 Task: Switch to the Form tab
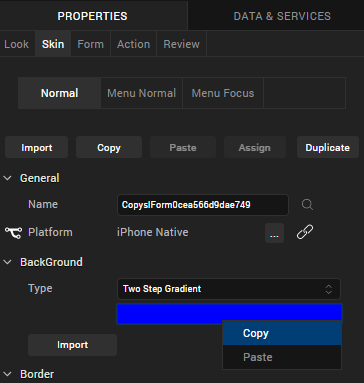click(90, 44)
